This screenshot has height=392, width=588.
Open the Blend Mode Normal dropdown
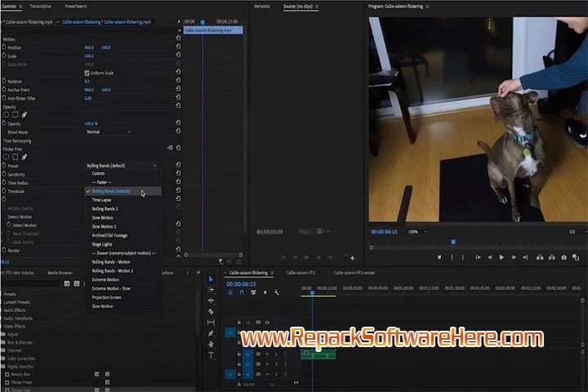pyautogui.click(x=109, y=131)
